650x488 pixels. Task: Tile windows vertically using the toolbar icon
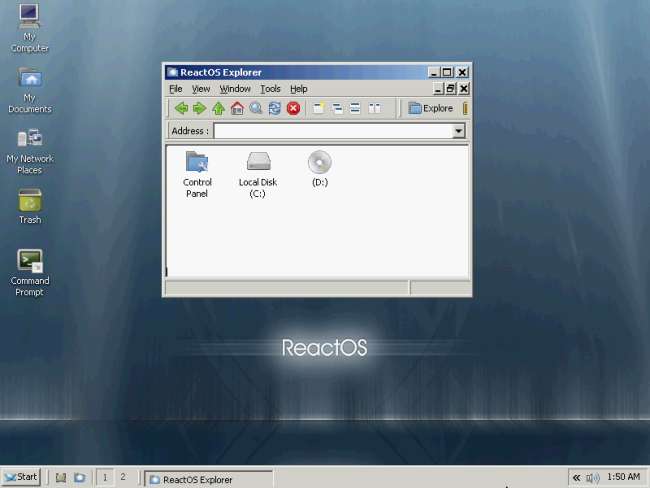pos(374,109)
